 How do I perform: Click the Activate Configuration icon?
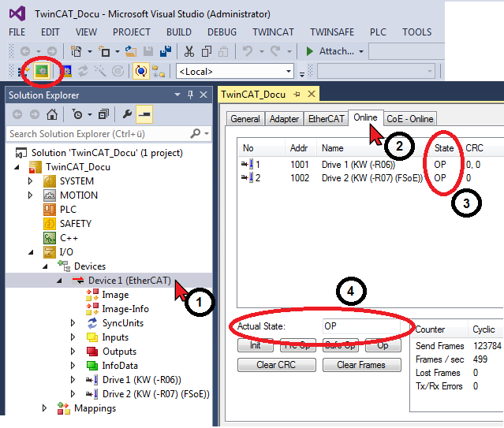[x=24, y=71]
